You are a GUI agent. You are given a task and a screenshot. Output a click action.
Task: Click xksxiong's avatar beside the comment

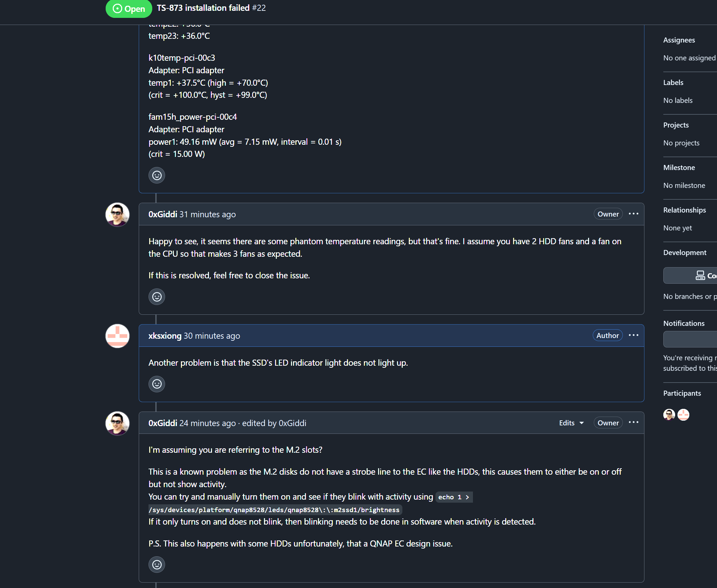[x=117, y=336]
